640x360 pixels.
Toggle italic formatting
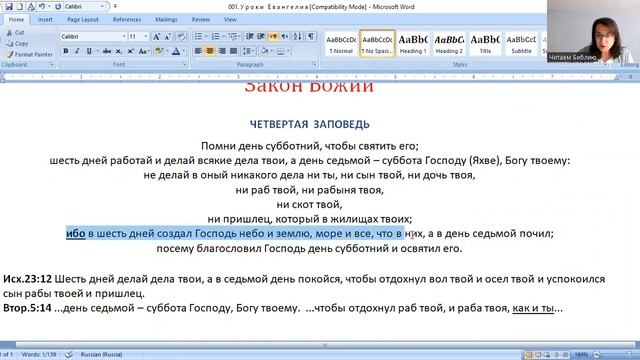[x=77, y=51]
